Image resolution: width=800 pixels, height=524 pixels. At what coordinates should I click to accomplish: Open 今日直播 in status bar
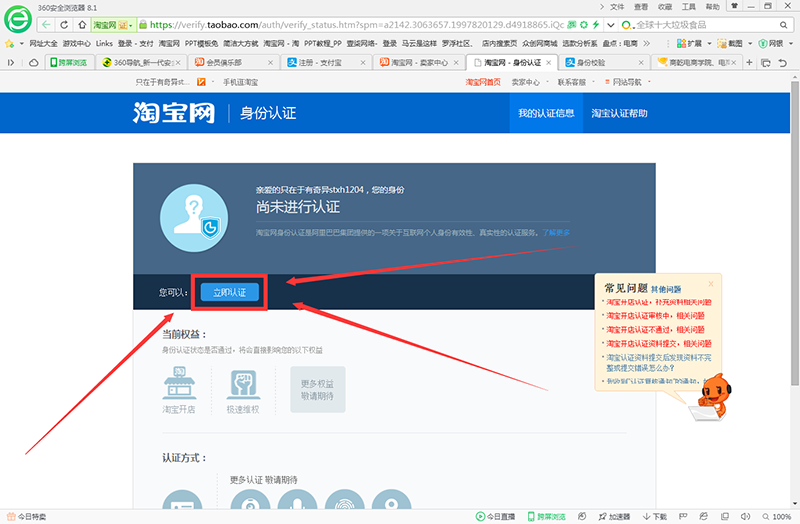495,516
